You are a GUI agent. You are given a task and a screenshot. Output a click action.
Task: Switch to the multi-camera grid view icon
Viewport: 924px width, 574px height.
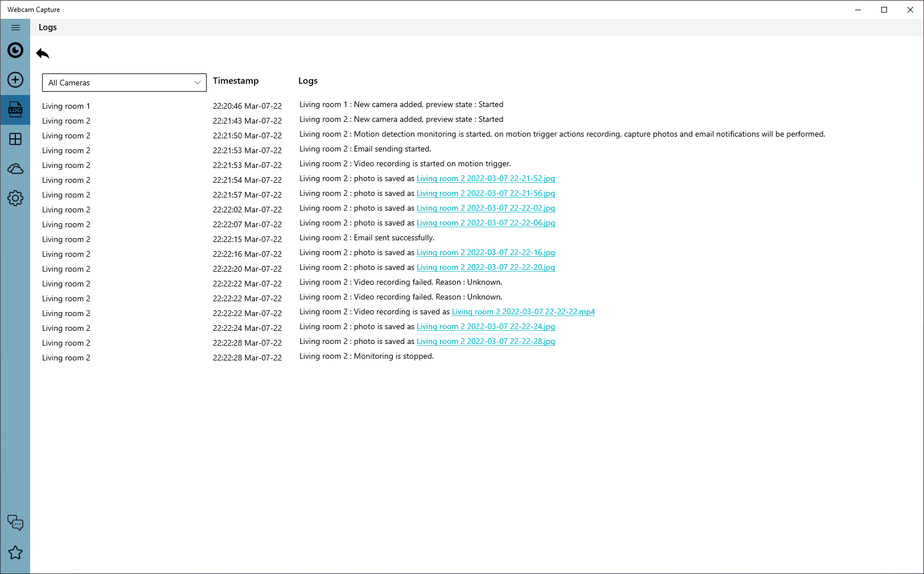(x=15, y=139)
